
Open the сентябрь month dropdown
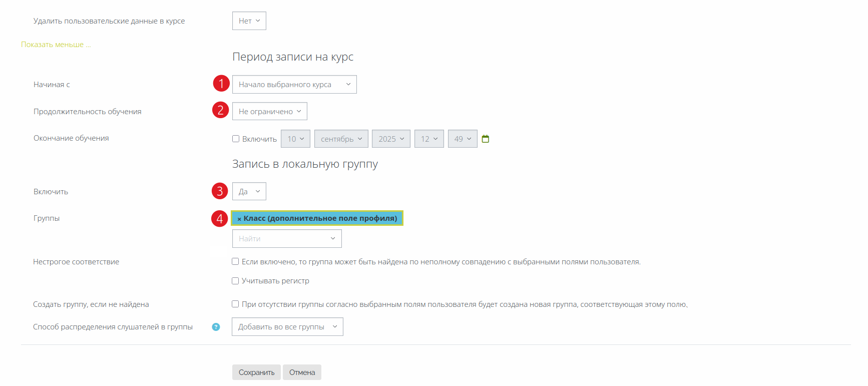tap(341, 139)
